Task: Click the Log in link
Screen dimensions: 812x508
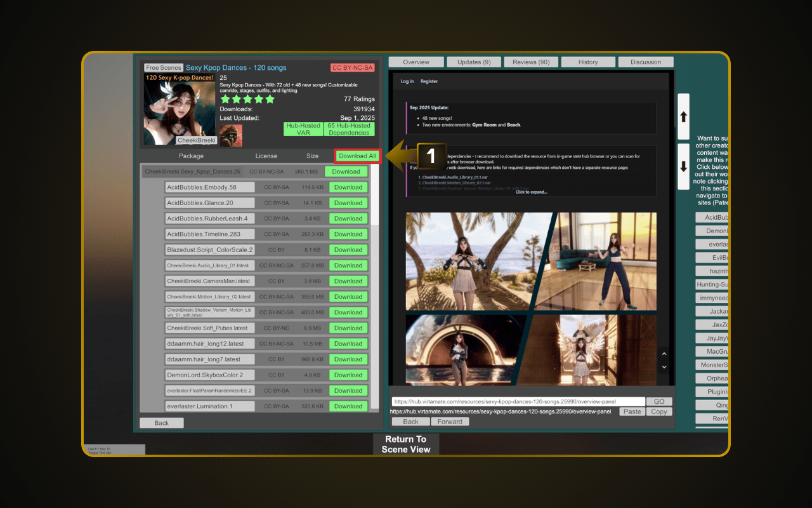Action: point(407,81)
